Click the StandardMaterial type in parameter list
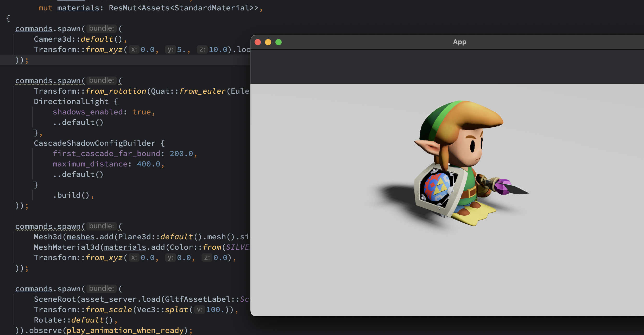 click(x=212, y=8)
